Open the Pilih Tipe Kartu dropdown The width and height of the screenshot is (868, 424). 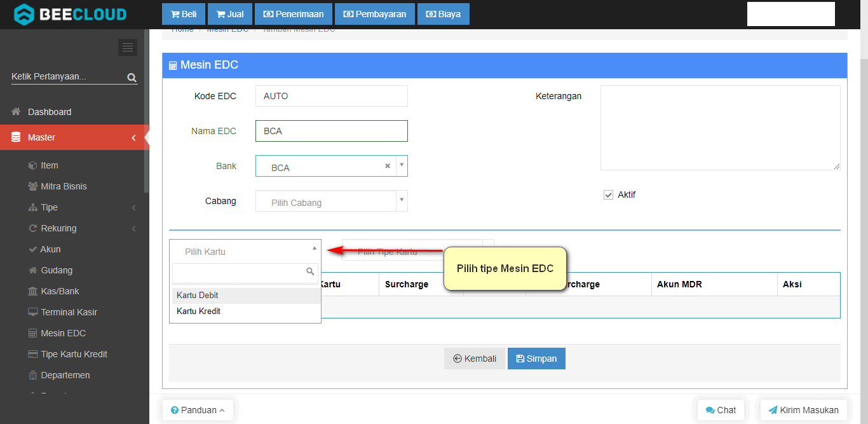[x=417, y=250]
